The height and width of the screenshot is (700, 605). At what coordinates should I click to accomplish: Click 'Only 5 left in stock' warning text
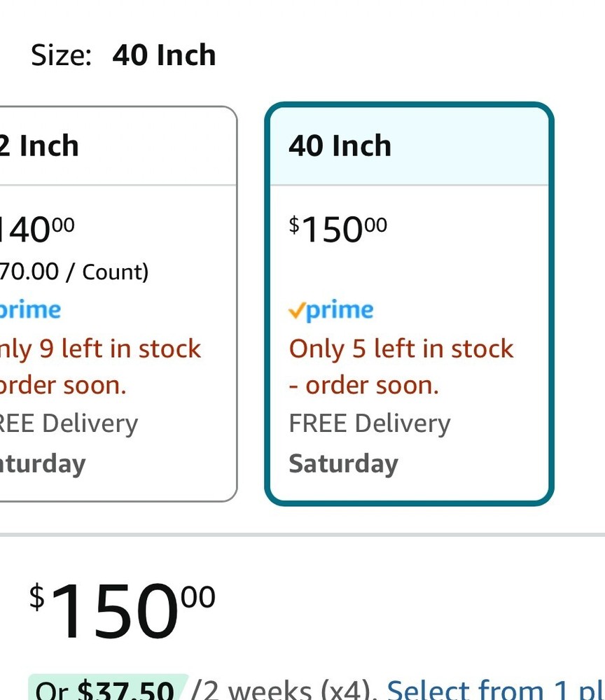(x=401, y=349)
